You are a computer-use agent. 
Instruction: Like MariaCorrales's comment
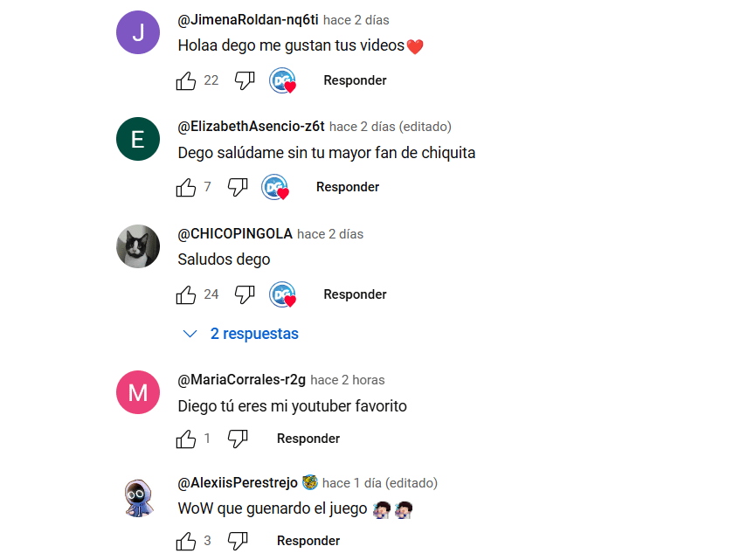186,439
